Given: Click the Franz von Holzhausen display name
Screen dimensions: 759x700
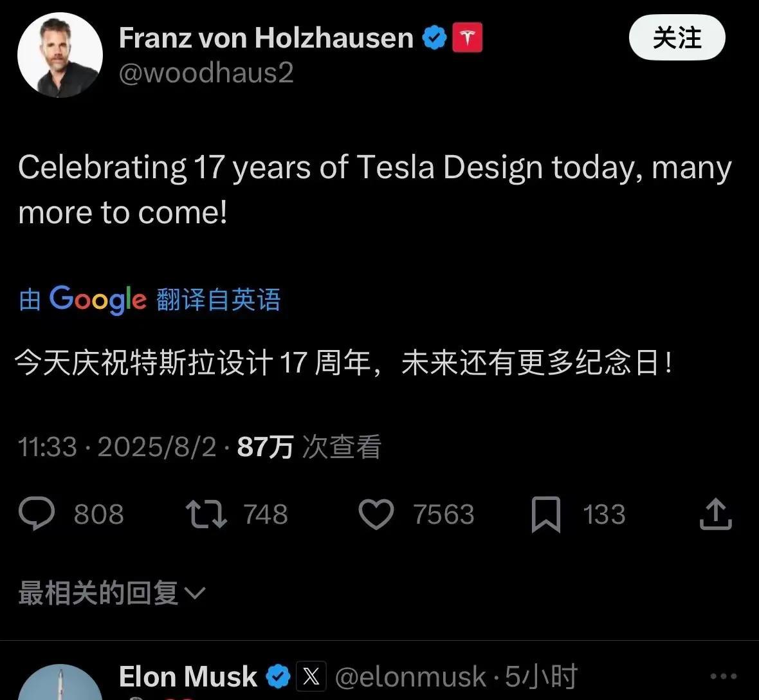Looking at the screenshot, I should click(266, 38).
